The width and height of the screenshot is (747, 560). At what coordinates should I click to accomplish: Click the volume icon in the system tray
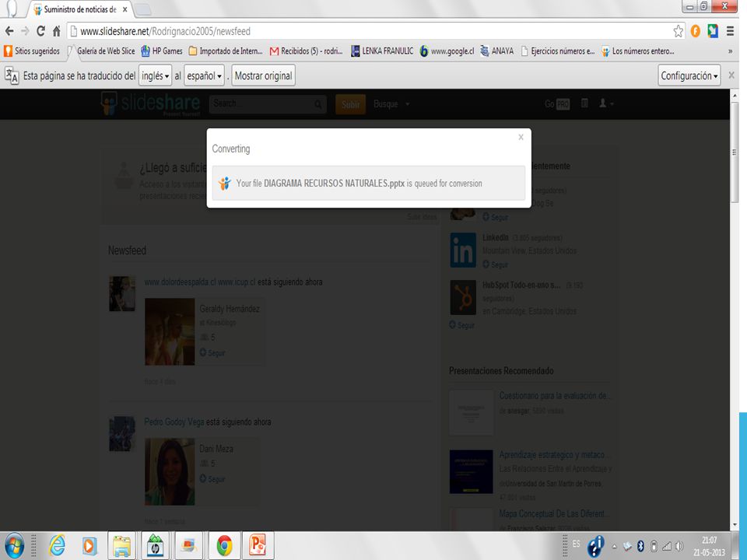[x=679, y=547]
